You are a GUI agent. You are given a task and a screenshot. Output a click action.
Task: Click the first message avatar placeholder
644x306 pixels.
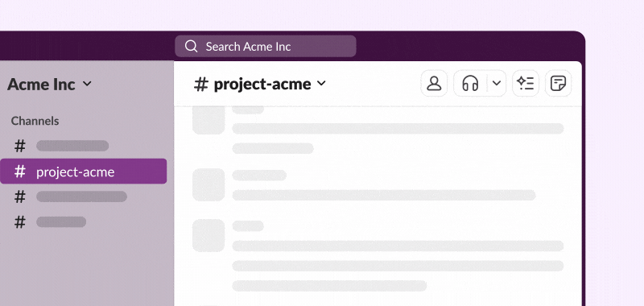tap(208, 120)
